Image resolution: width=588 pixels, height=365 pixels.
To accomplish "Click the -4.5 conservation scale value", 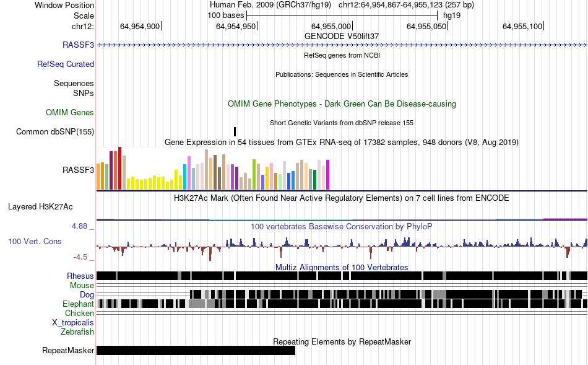I will 80,257.
